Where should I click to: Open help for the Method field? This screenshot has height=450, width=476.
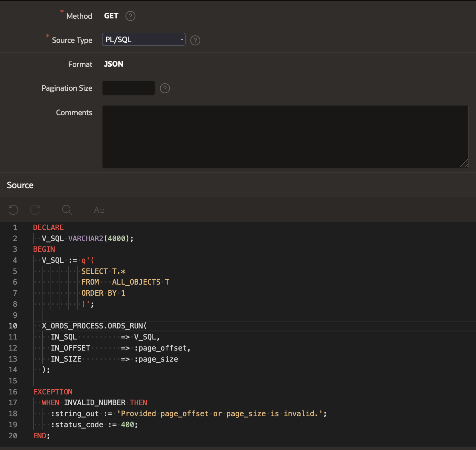point(130,16)
